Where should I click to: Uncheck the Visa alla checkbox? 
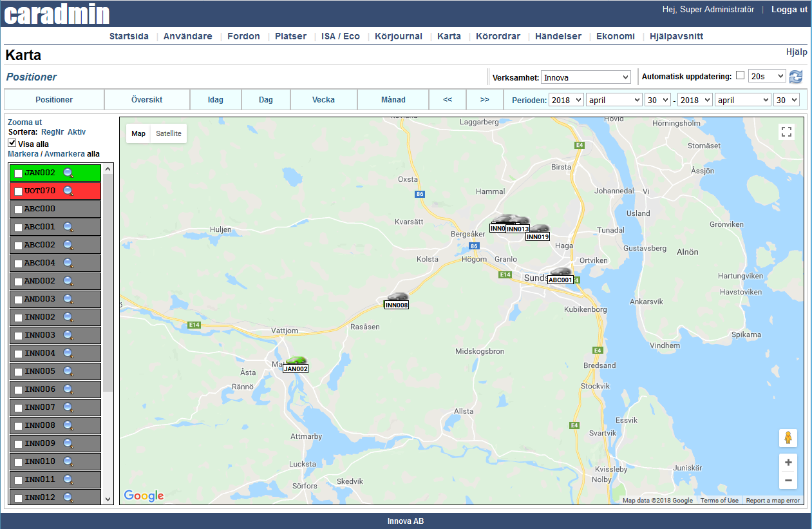pos(12,143)
